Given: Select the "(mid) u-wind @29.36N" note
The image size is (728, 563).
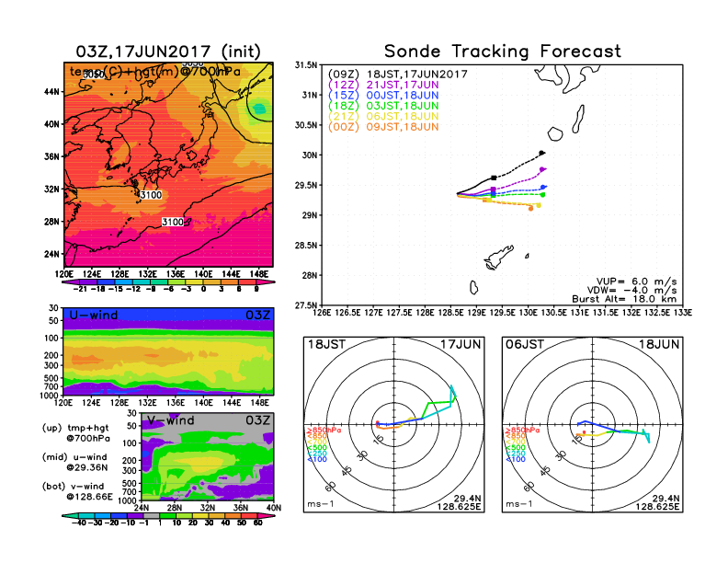Looking at the screenshot, I should (74, 462).
